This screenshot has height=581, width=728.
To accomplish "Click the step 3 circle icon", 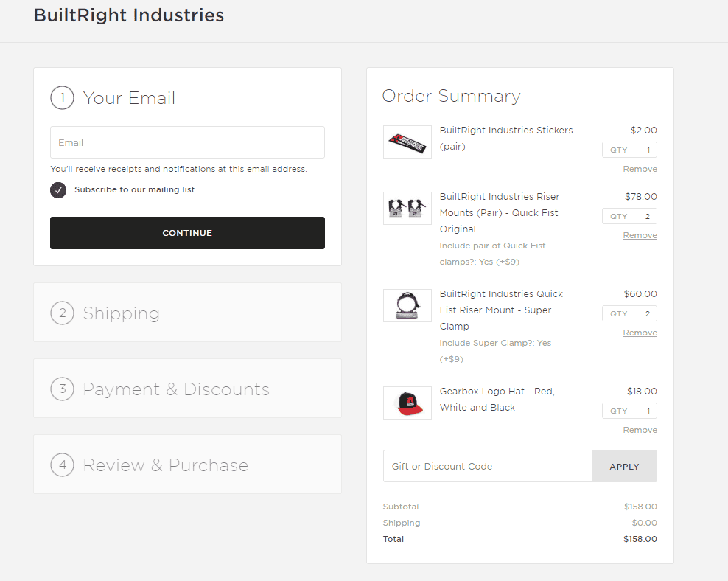I will pyautogui.click(x=62, y=389).
